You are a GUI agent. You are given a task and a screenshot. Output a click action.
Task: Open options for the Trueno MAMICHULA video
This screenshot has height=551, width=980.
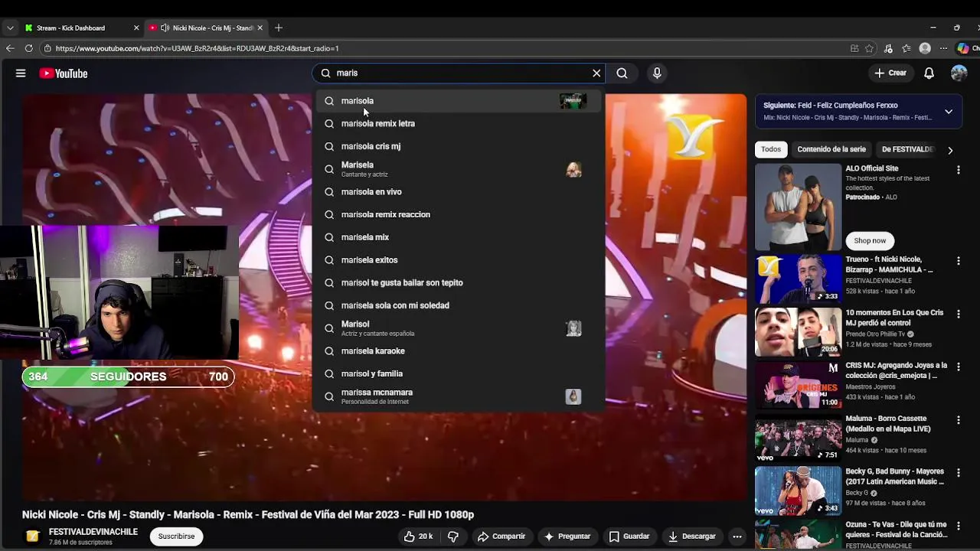pos(958,261)
